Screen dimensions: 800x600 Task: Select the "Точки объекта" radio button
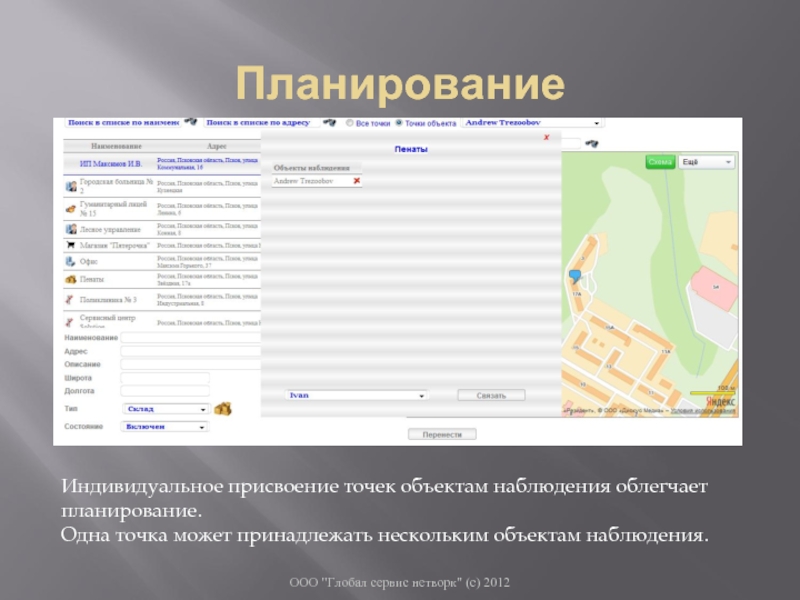[398, 124]
